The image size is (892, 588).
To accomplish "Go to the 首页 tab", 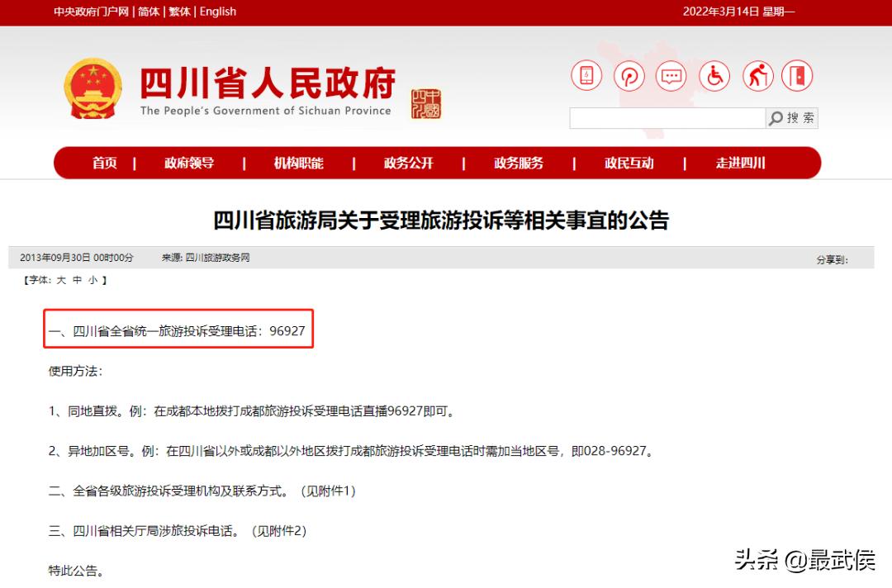I will pos(104,163).
